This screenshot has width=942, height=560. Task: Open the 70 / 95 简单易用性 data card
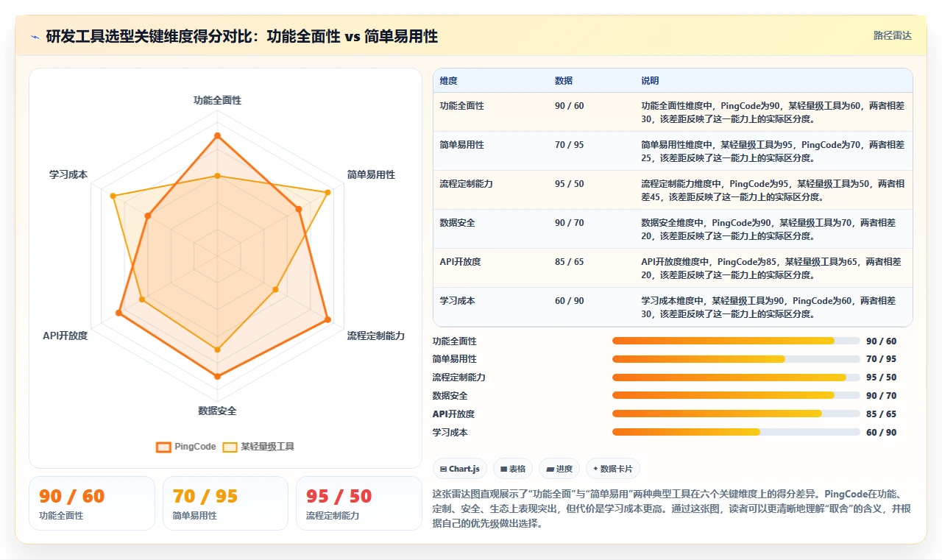pos(225,503)
